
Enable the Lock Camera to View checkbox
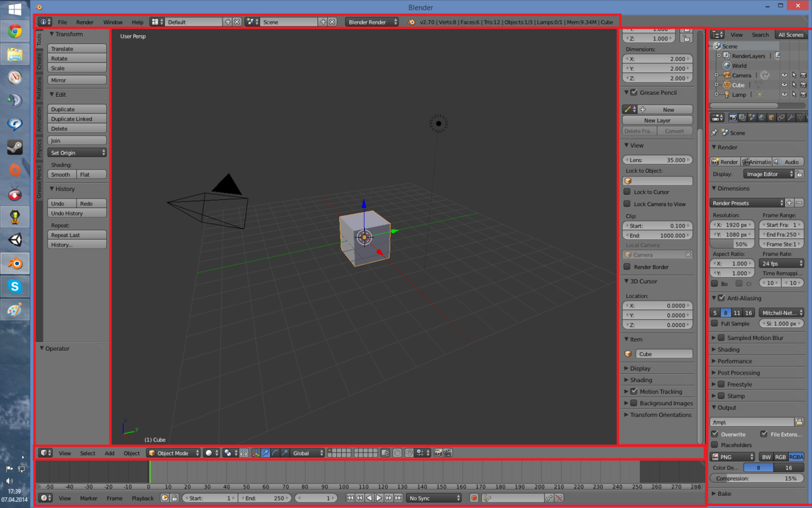627,204
